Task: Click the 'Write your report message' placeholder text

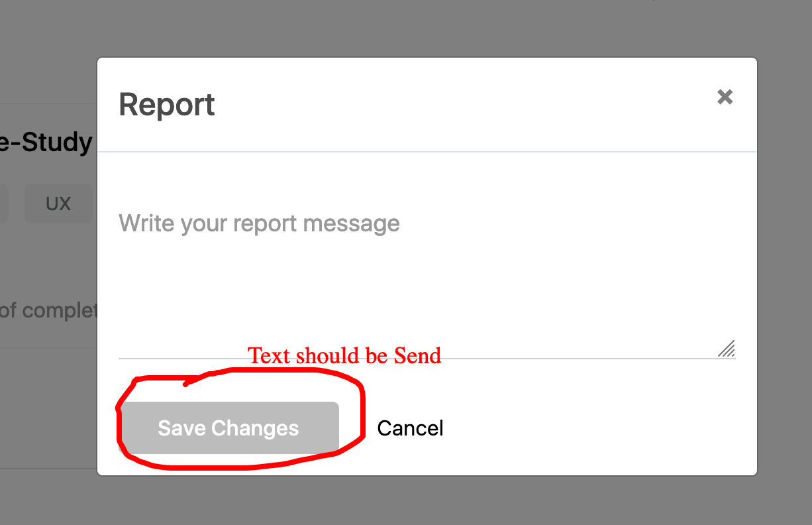Action: 259,223
